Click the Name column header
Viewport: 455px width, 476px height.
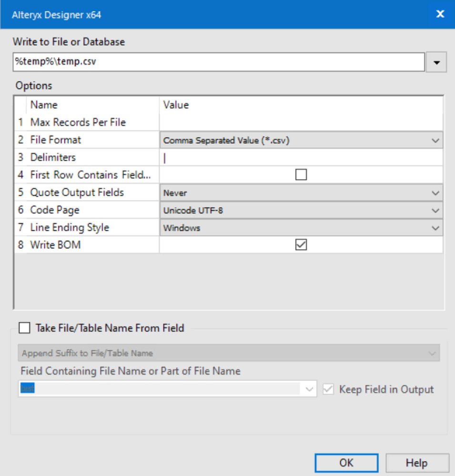pos(44,105)
